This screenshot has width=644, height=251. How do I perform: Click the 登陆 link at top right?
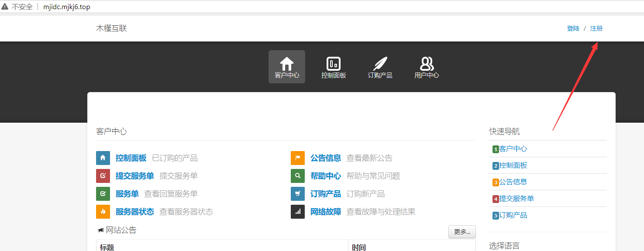coord(573,28)
